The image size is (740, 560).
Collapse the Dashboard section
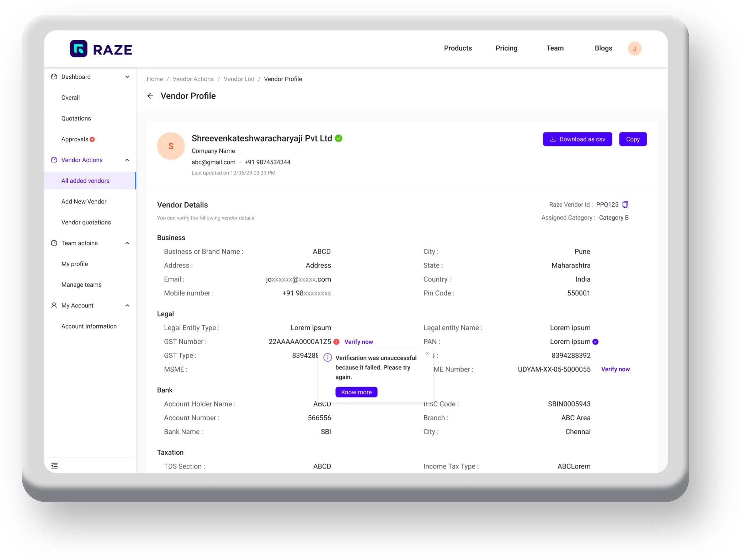click(127, 76)
